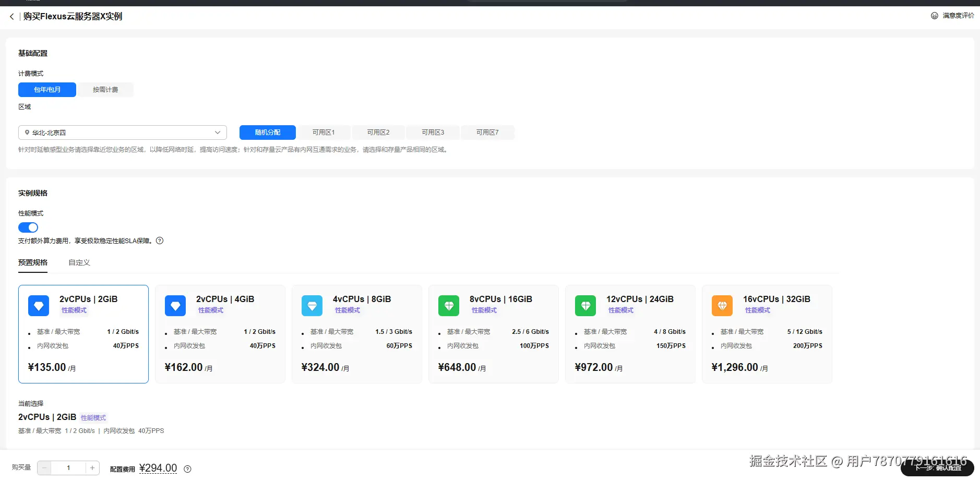Image resolution: width=980 pixels, height=481 pixels.
Task: Click the 2.5 / 6 Gbit/s bandwidth value
Action: click(530, 332)
